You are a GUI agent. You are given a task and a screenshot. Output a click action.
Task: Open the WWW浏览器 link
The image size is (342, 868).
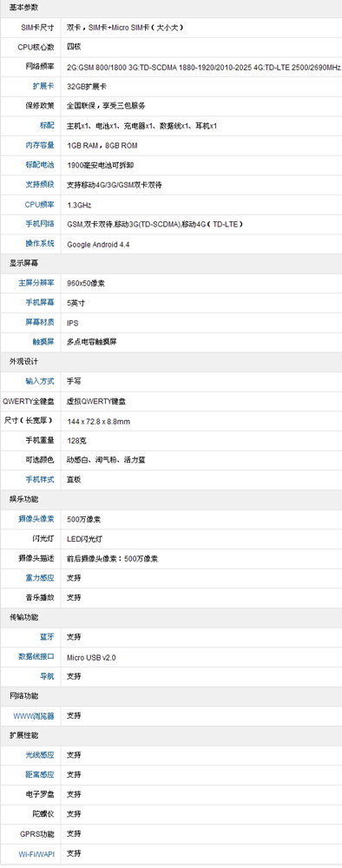[35, 716]
